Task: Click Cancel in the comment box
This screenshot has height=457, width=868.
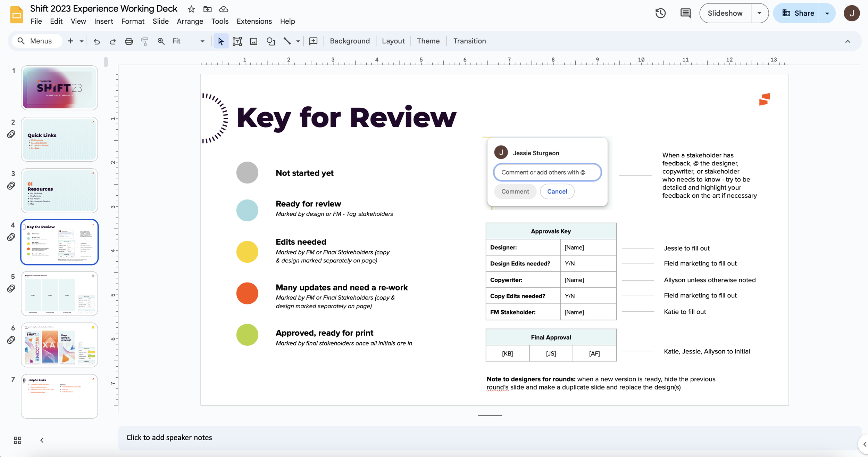Action: 557,191
